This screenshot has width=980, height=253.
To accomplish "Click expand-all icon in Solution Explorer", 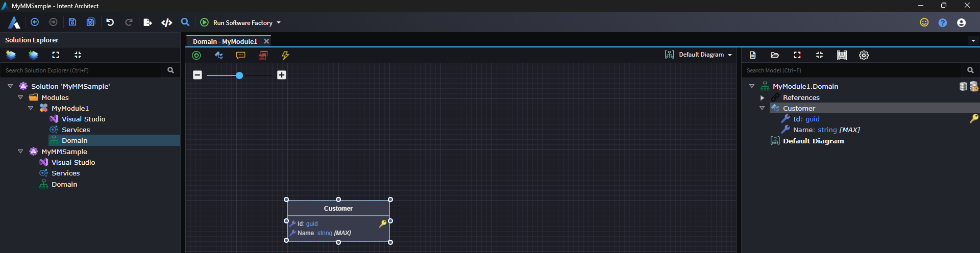I will pyautogui.click(x=56, y=55).
